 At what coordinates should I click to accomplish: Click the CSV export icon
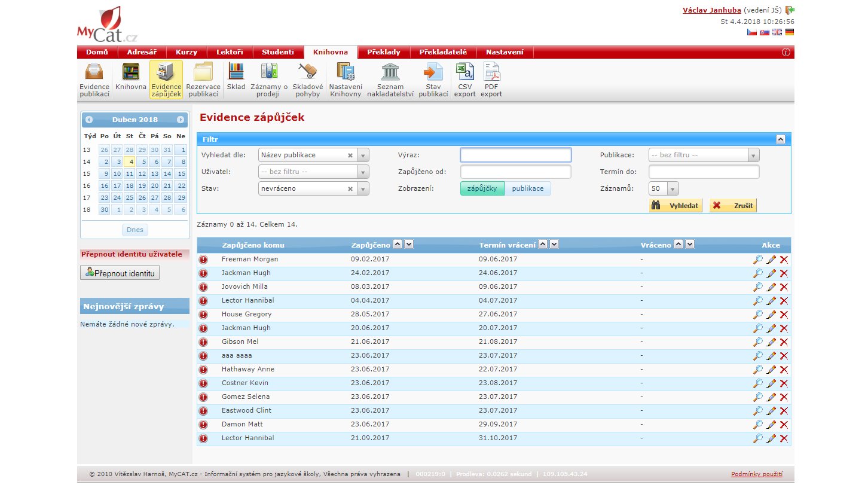pos(464,80)
